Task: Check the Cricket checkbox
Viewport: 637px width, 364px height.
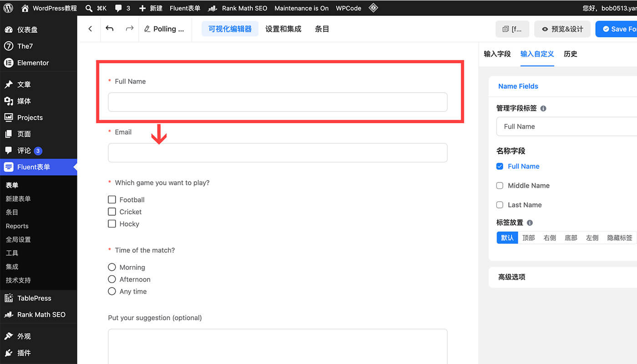Action: [x=112, y=212]
